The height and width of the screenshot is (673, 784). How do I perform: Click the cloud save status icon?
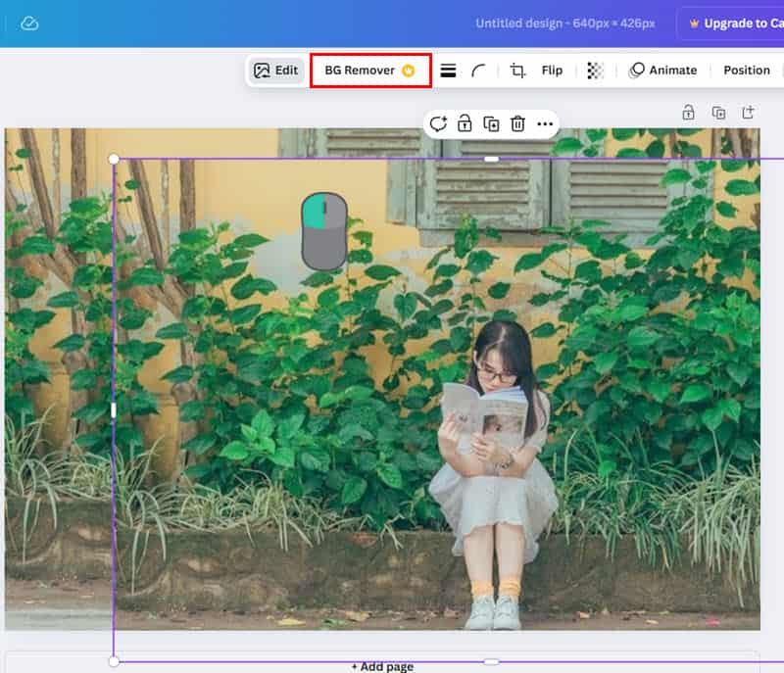point(29,24)
